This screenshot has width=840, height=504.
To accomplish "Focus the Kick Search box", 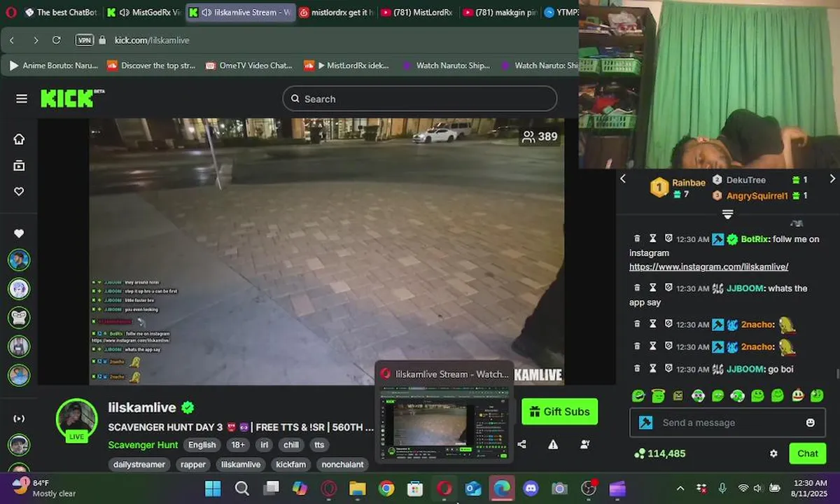I will pyautogui.click(x=420, y=99).
